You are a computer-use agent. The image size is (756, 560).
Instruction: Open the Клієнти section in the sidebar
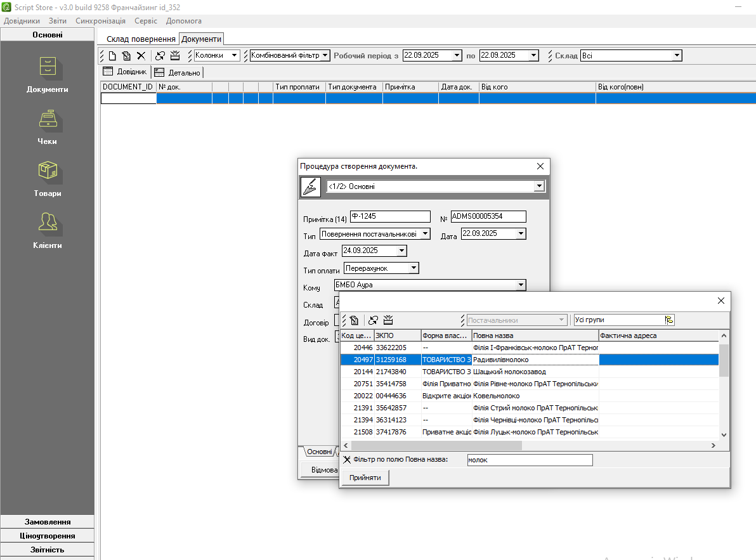[x=48, y=231]
